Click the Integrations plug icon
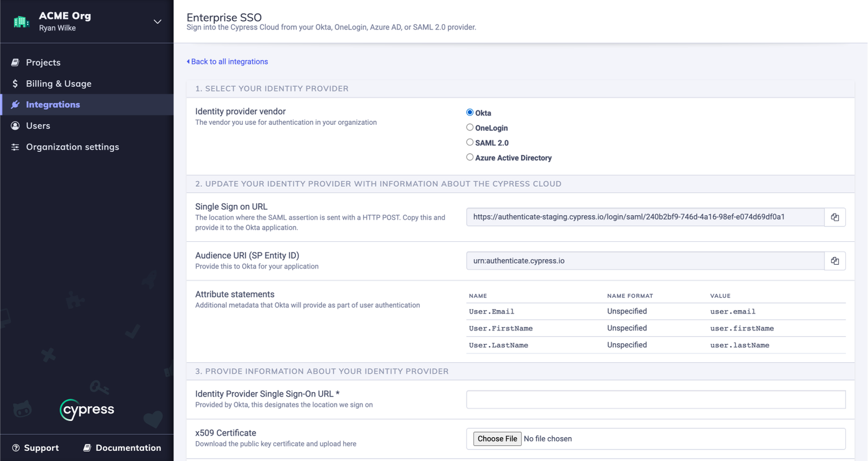The width and height of the screenshot is (868, 461). pyautogui.click(x=15, y=104)
